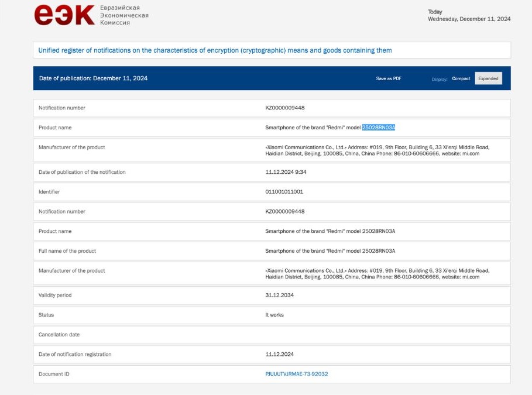Click the EEK red logo
This screenshot has height=395, width=532.
pos(64,15)
